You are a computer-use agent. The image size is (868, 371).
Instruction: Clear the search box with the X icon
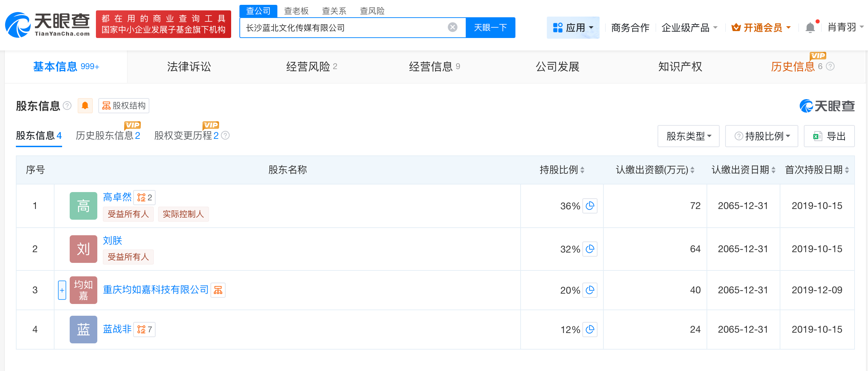pyautogui.click(x=452, y=27)
